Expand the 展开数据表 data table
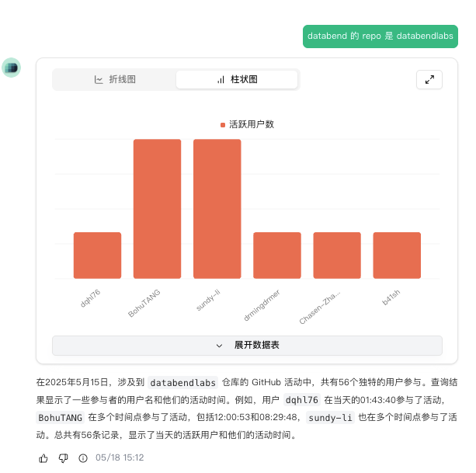The height and width of the screenshot is (473, 476). tap(247, 345)
